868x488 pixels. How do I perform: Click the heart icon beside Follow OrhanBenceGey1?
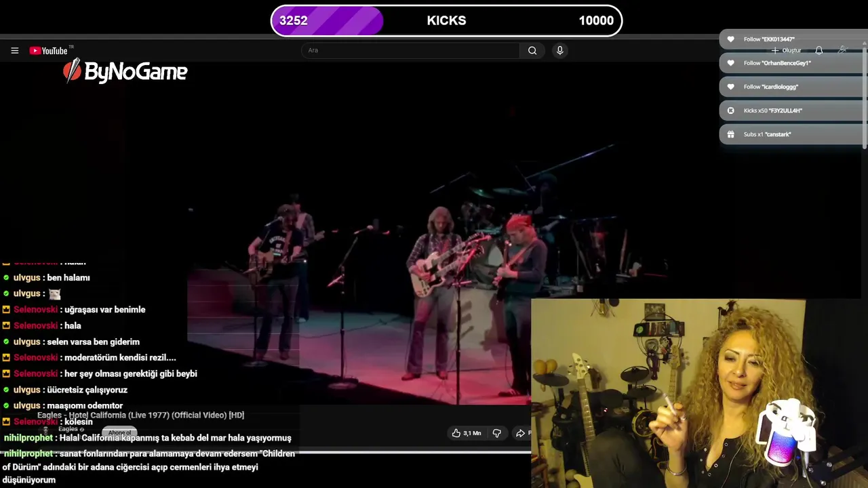(730, 63)
